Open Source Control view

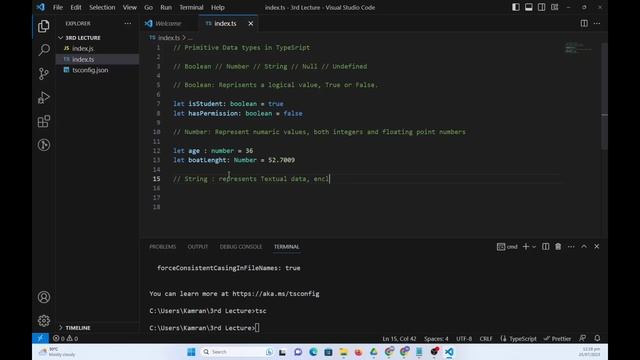(44, 73)
